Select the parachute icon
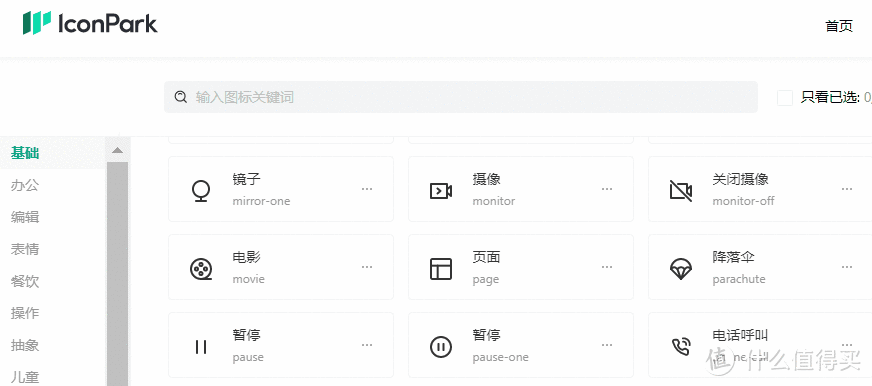The height and width of the screenshot is (386, 872). [681, 269]
